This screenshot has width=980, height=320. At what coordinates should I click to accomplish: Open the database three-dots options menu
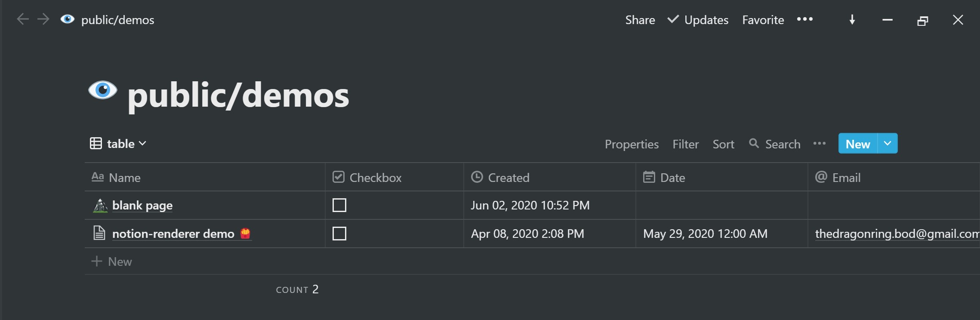click(x=819, y=144)
